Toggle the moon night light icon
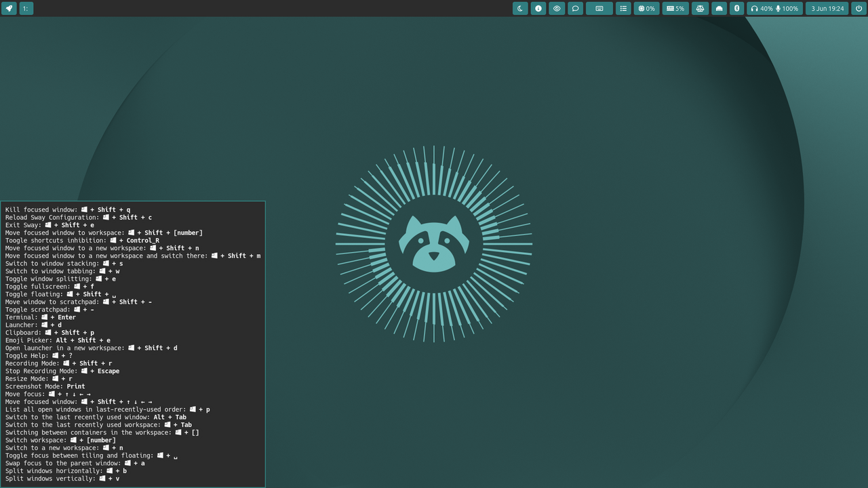Viewport: 868px width, 488px height. click(x=520, y=9)
